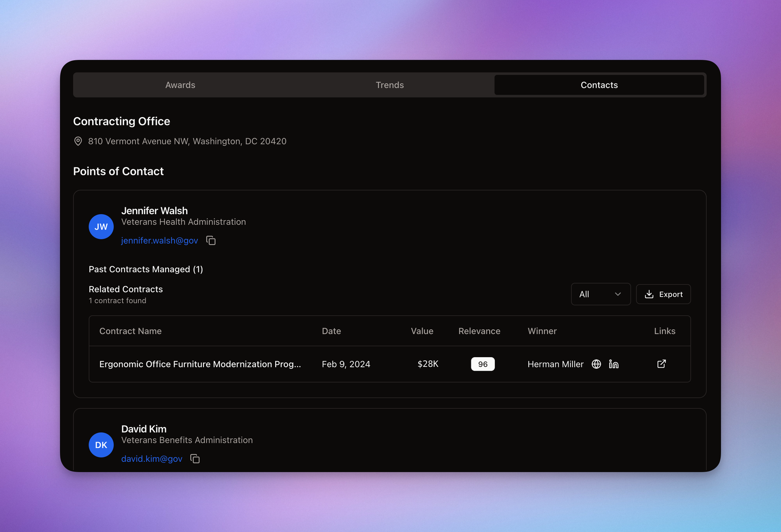781x532 pixels.
Task: Select the Contacts tab
Action: (x=599, y=85)
